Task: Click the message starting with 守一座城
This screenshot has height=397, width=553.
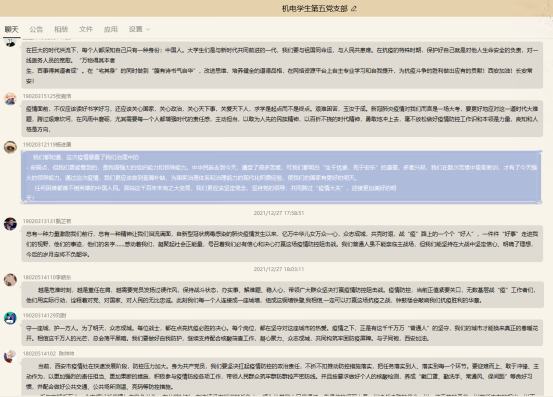Action: 282,333
